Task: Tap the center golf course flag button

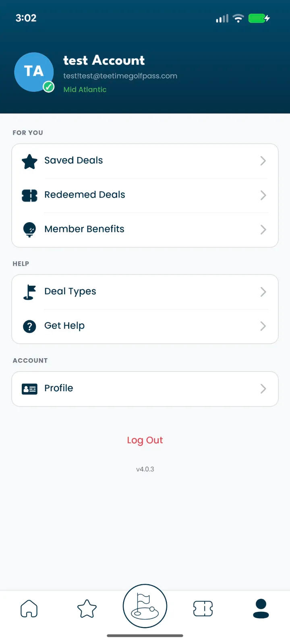Action: pos(145,606)
